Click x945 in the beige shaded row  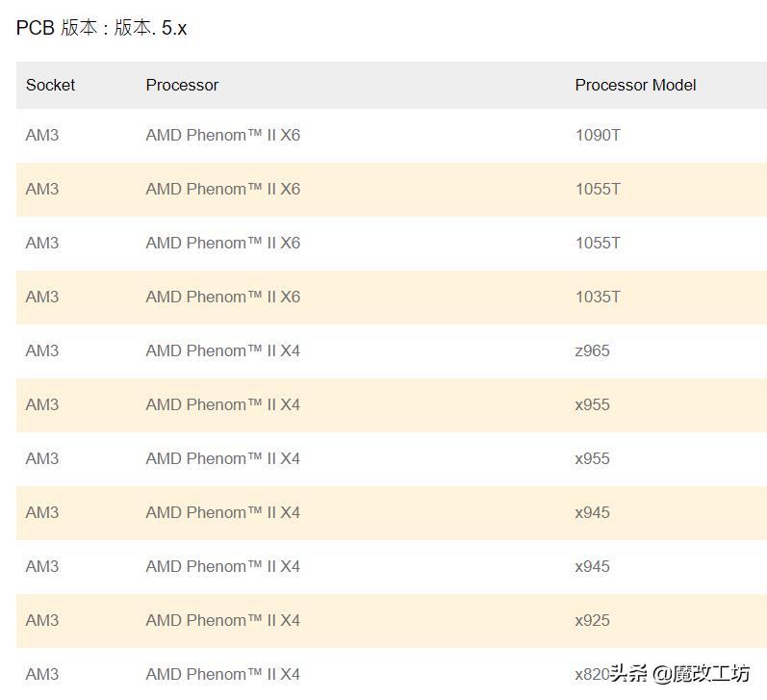(x=593, y=512)
